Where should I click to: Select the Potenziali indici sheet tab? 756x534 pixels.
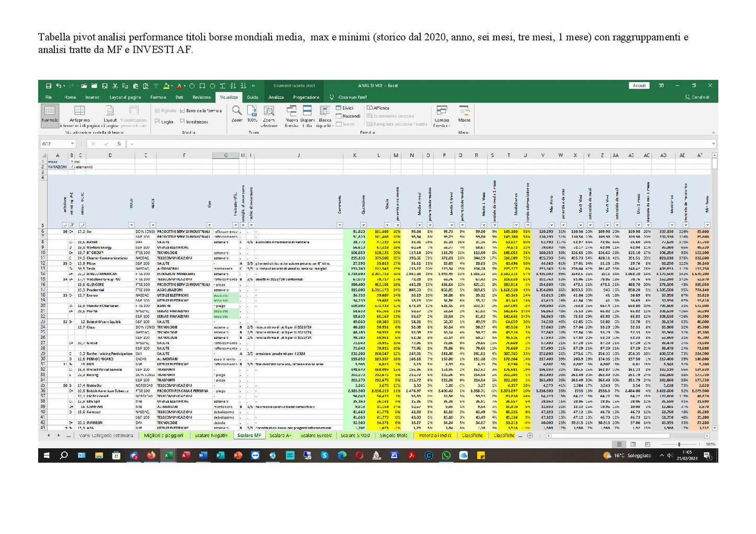435,435
